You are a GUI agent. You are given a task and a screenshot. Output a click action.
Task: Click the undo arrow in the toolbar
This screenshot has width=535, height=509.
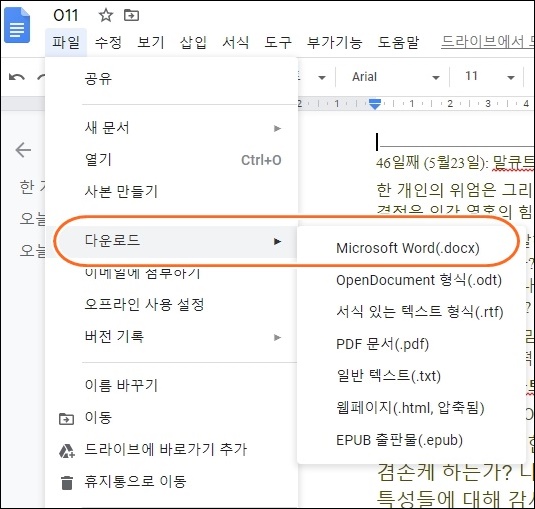point(17,77)
